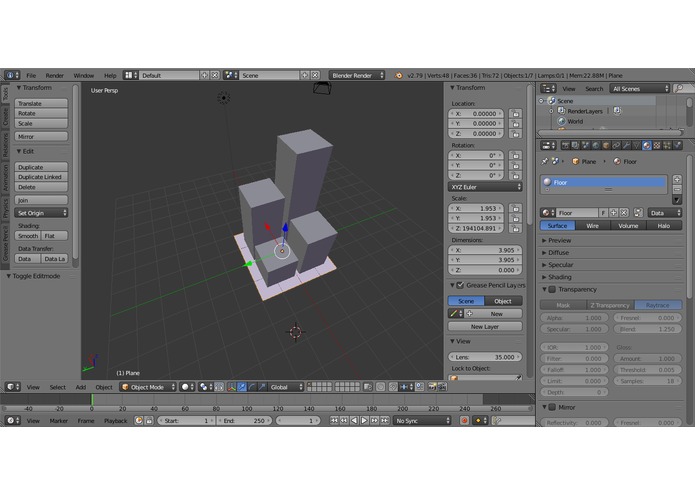Open the Render Layers properties tab
Viewport: 695px width, 494px height.
point(575,145)
